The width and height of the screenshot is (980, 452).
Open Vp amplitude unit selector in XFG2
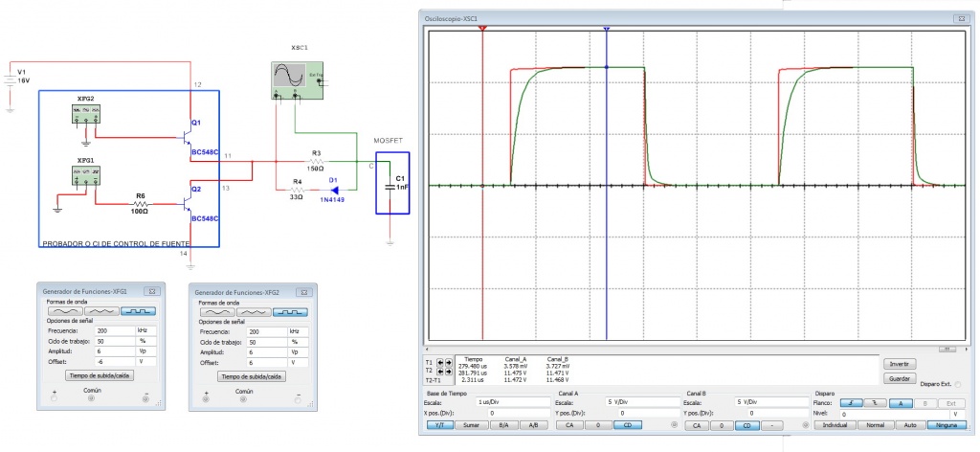[x=299, y=351]
